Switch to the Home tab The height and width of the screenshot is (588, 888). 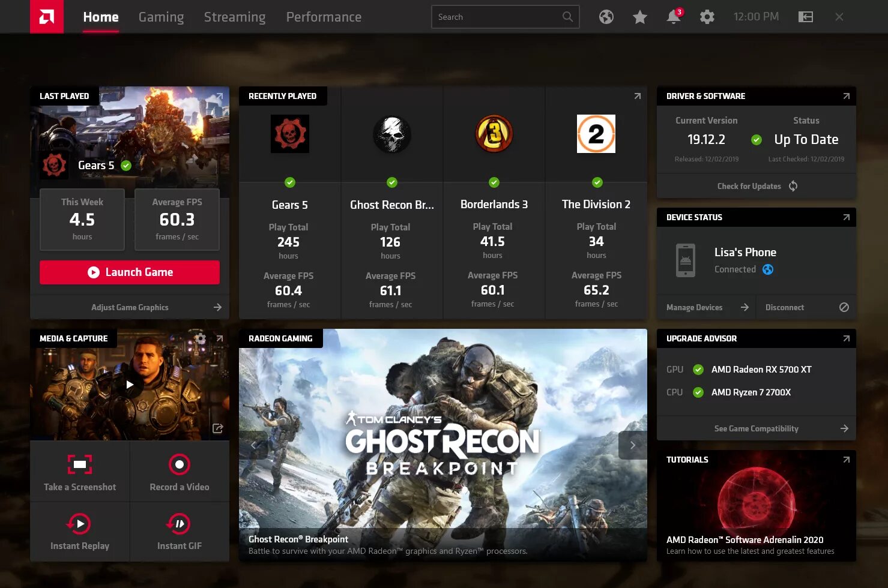click(101, 17)
